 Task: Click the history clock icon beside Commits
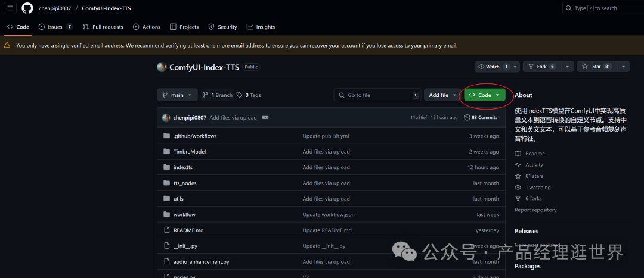[x=467, y=118]
